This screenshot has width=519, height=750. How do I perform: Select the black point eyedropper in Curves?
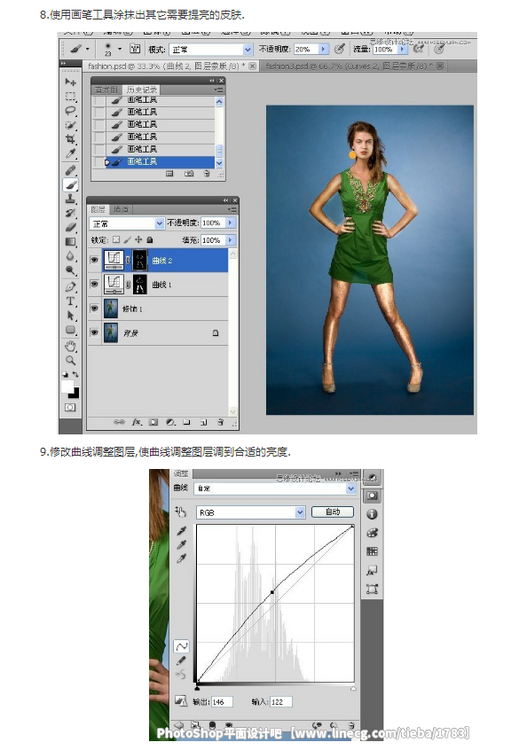pyautogui.click(x=181, y=531)
